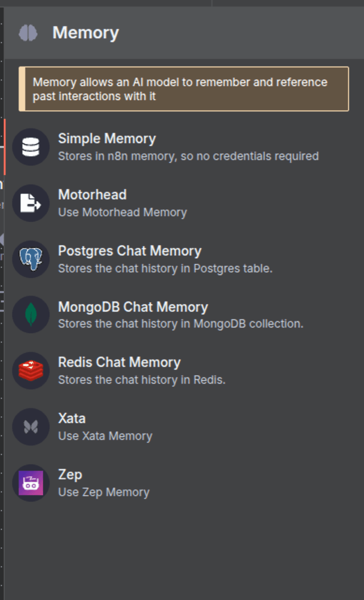Select the Simple Memory node title
The image size is (364, 600).
coord(107,139)
